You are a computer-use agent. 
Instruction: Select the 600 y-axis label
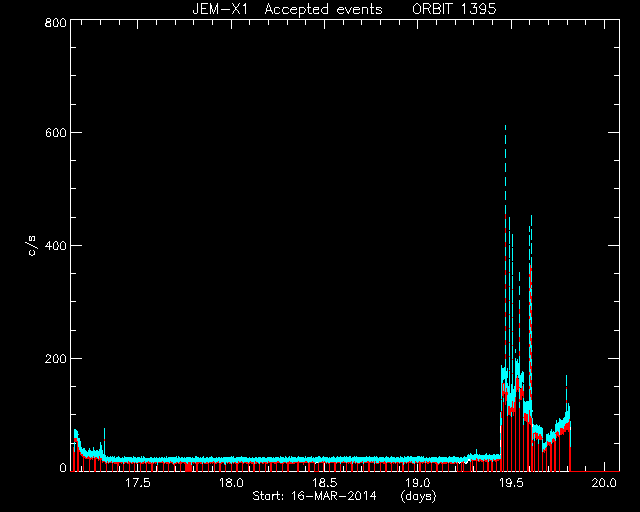point(55,133)
